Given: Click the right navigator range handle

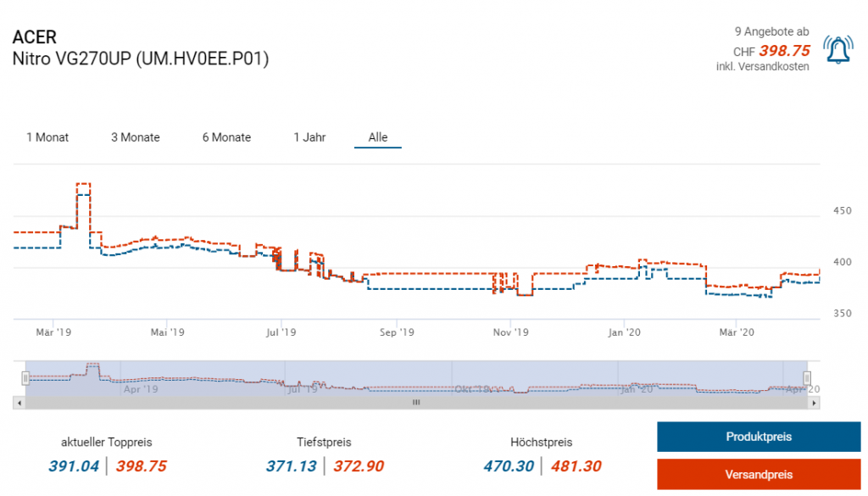Looking at the screenshot, I should coord(807,378).
